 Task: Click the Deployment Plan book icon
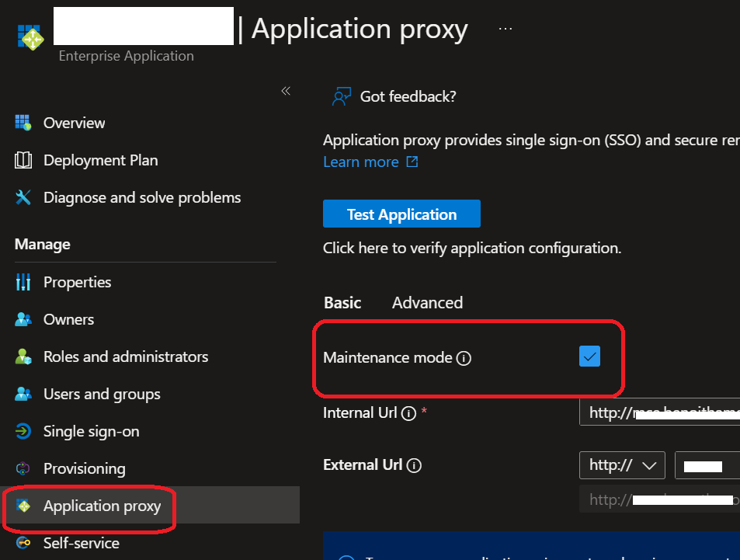[23, 160]
